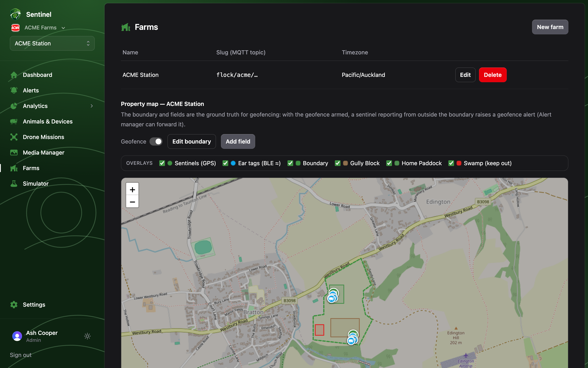Click the Simulator flask icon
Image resolution: width=588 pixels, height=368 pixels.
[14, 184]
